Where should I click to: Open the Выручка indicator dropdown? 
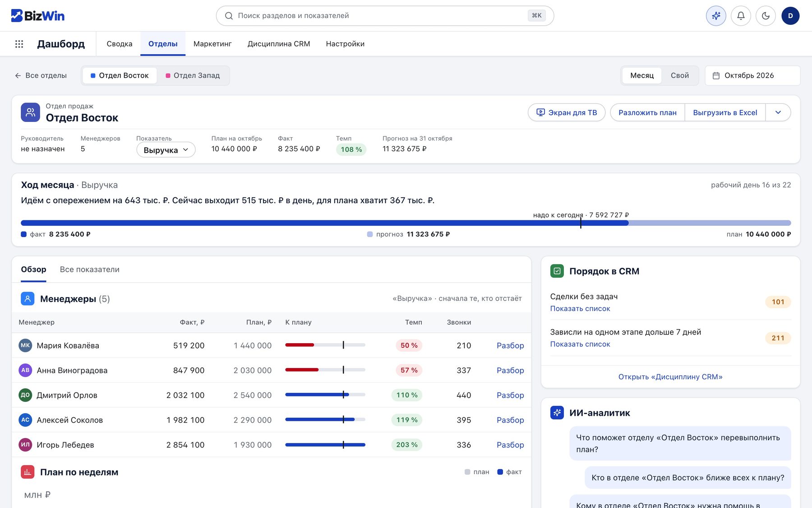pos(166,150)
